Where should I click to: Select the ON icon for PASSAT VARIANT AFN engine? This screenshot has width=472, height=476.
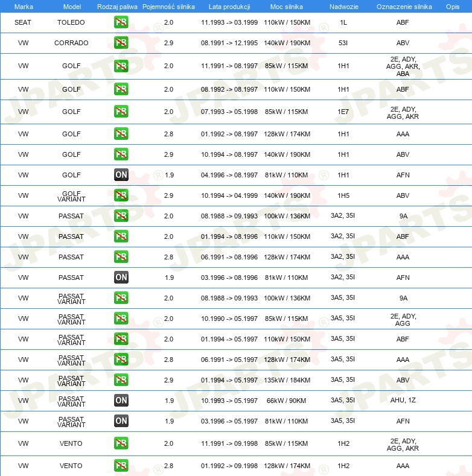121,420
